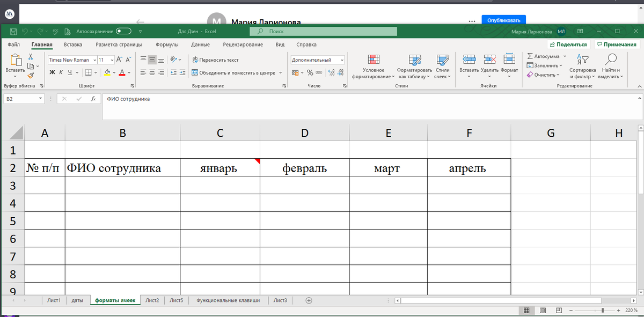Open the font size dropdown showing 11

click(112, 60)
